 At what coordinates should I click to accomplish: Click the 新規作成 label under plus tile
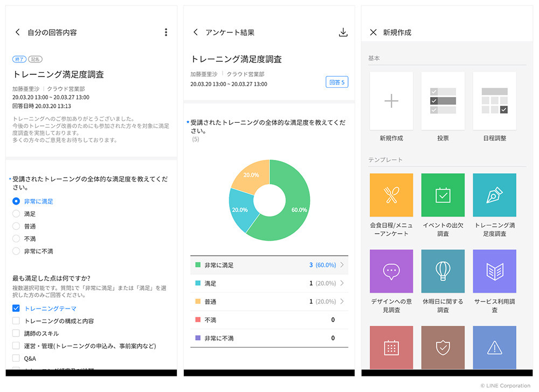click(391, 138)
